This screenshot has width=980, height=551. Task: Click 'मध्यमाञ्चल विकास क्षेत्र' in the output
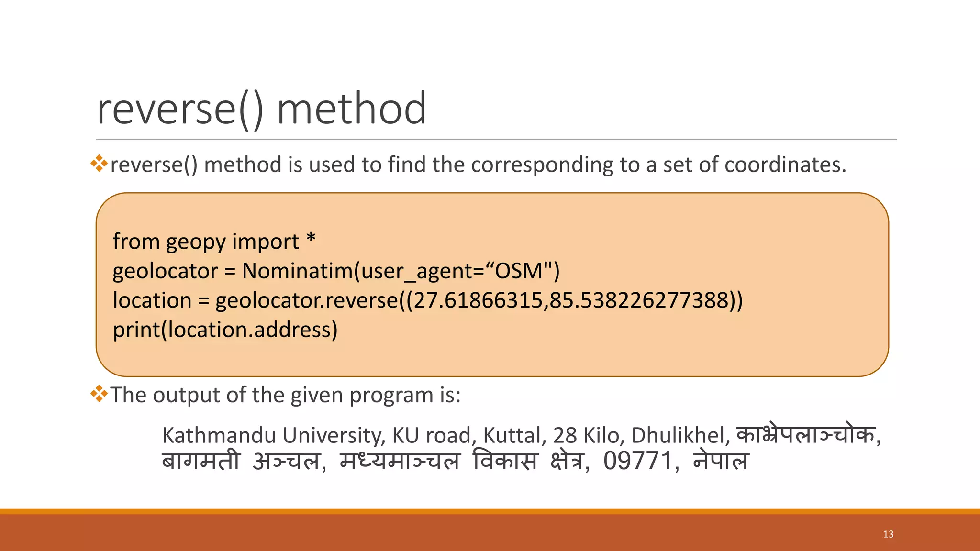[461, 461]
